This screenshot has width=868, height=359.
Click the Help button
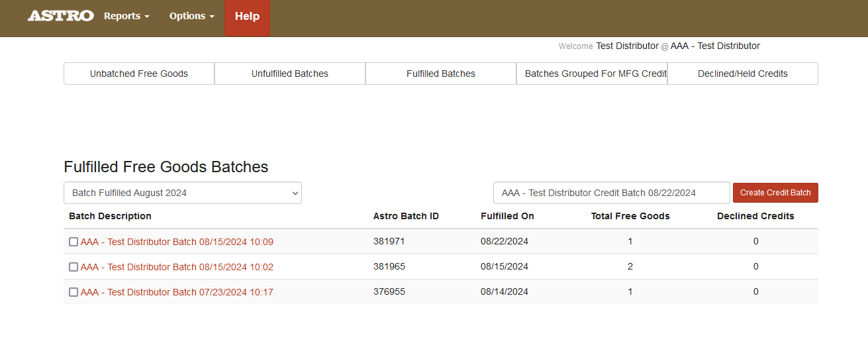click(247, 18)
